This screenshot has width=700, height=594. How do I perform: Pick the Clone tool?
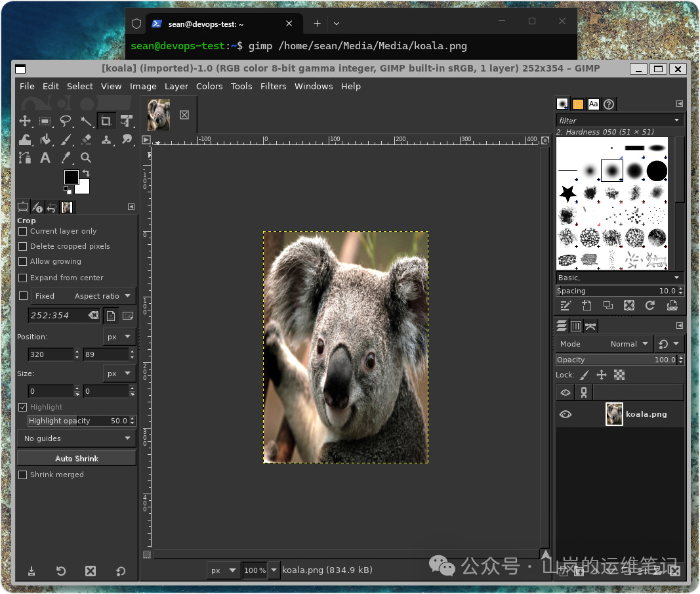point(106,139)
